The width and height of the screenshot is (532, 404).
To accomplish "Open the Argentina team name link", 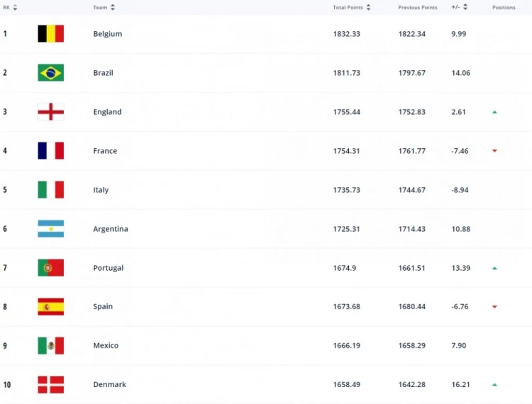I will click(110, 229).
